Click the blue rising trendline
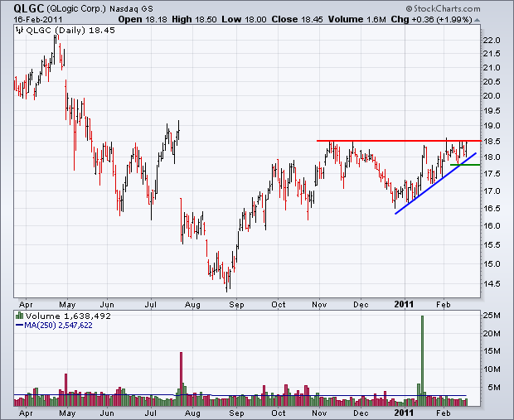 pyautogui.click(x=435, y=183)
